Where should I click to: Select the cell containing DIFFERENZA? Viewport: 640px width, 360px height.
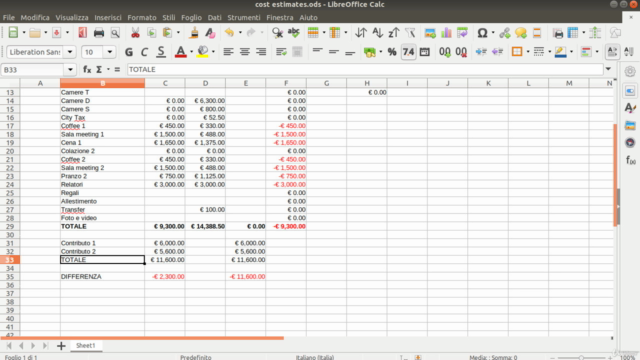tap(102, 276)
